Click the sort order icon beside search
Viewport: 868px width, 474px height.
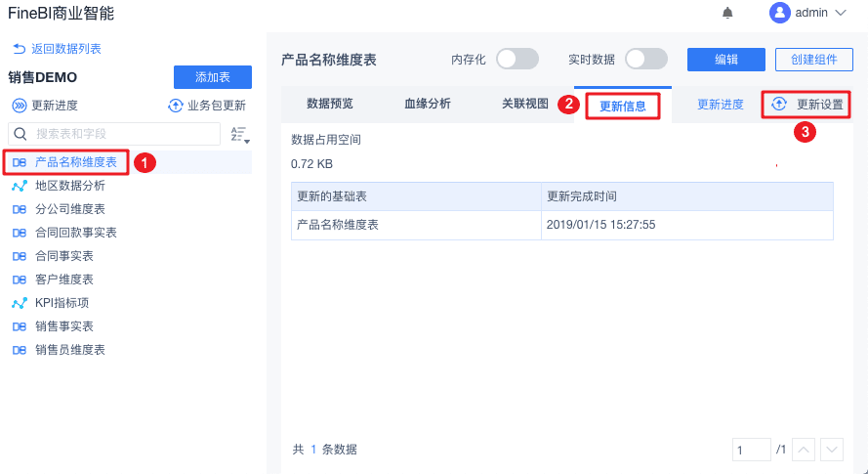pyautogui.click(x=239, y=135)
